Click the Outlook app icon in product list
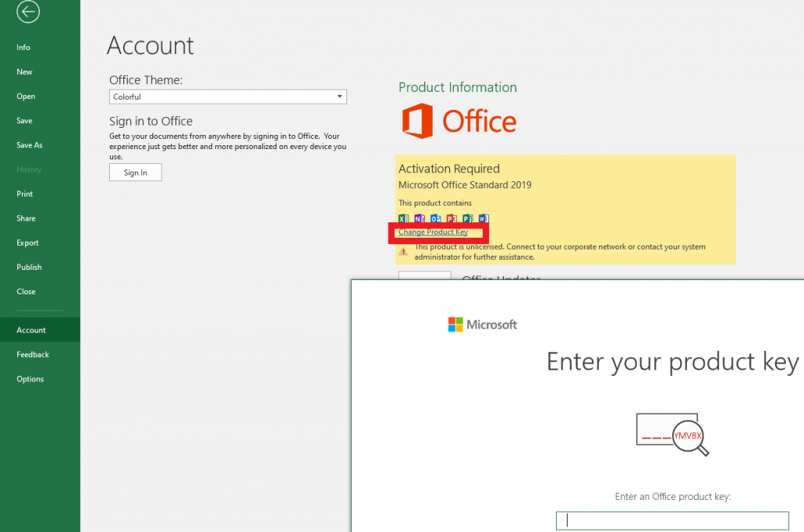Viewport: 804px width, 532px height. (x=435, y=218)
